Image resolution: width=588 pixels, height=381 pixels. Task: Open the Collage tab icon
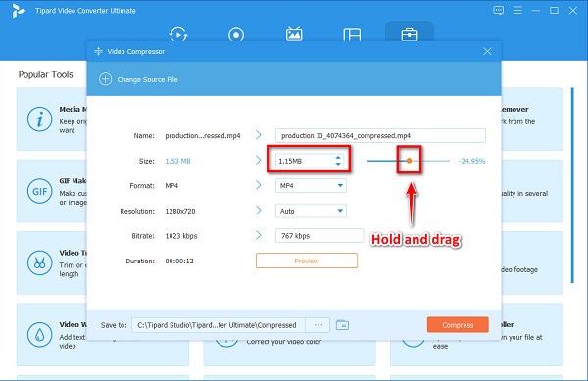coord(352,35)
